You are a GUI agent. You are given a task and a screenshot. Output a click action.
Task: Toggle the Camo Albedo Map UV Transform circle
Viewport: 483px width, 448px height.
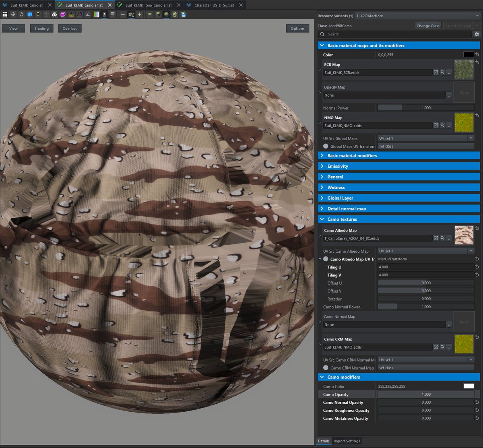tap(326, 259)
